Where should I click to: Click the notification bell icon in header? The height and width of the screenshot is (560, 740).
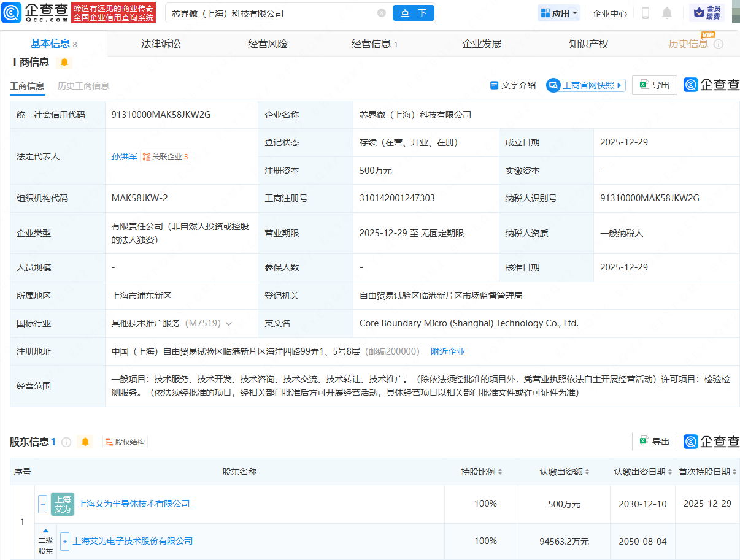click(666, 12)
